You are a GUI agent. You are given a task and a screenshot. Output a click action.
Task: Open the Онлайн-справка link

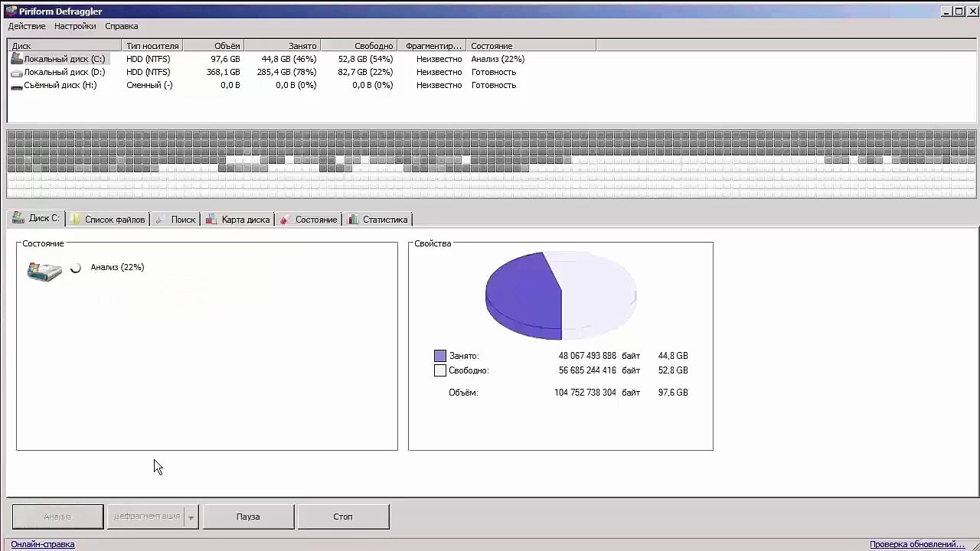pyautogui.click(x=43, y=545)
